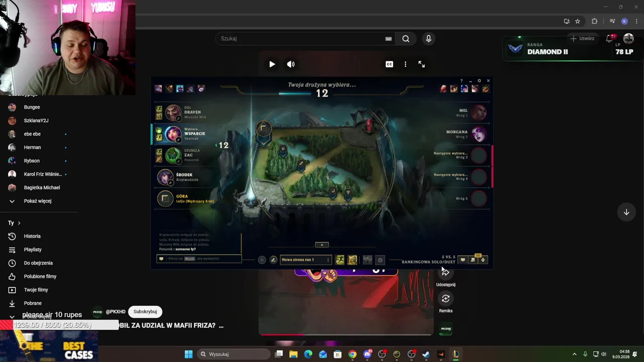Click enemy Mel portrait
The height and width of the screenshot is (362, 644).
click(478, 113)
